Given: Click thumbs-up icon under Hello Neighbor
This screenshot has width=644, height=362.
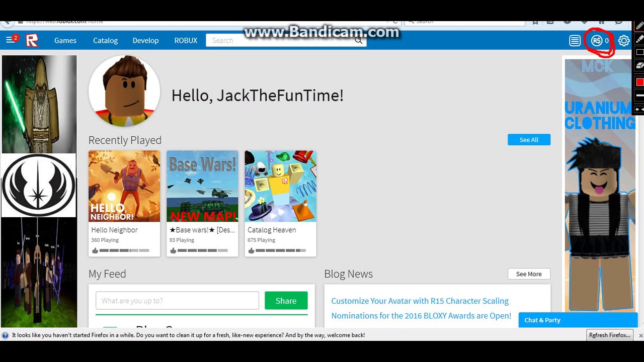Looking at the screenshot, I should pyautogui.click(x=95, y=250).
